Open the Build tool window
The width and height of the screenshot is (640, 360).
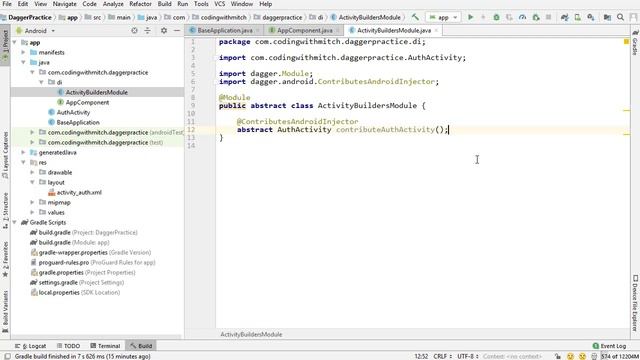[141, 346]
